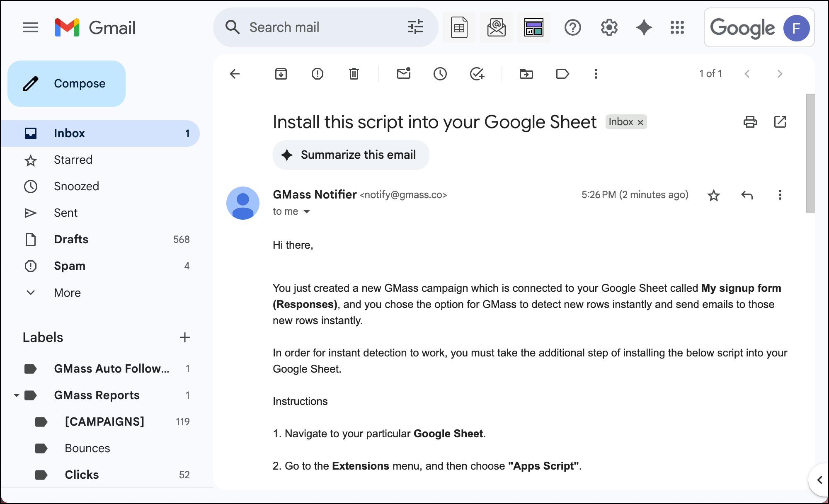
Task: Open the message's three-dot options menu
Action: tap(780, 195)
